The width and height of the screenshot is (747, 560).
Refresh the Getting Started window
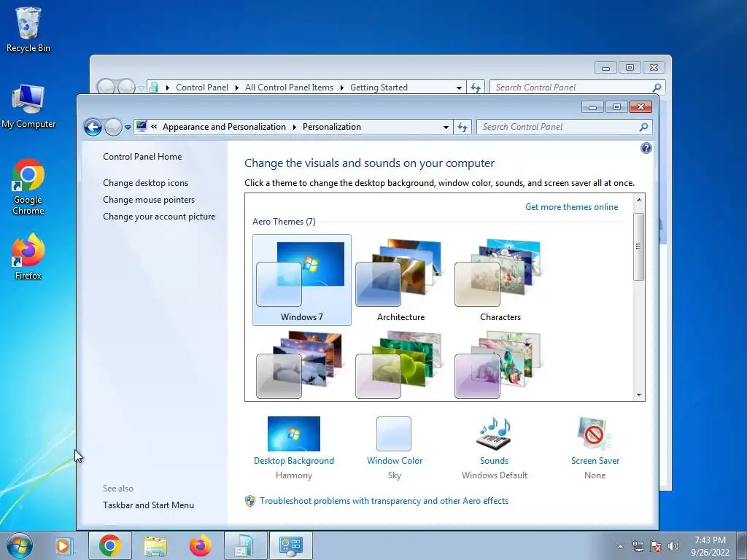pos(476,87)
